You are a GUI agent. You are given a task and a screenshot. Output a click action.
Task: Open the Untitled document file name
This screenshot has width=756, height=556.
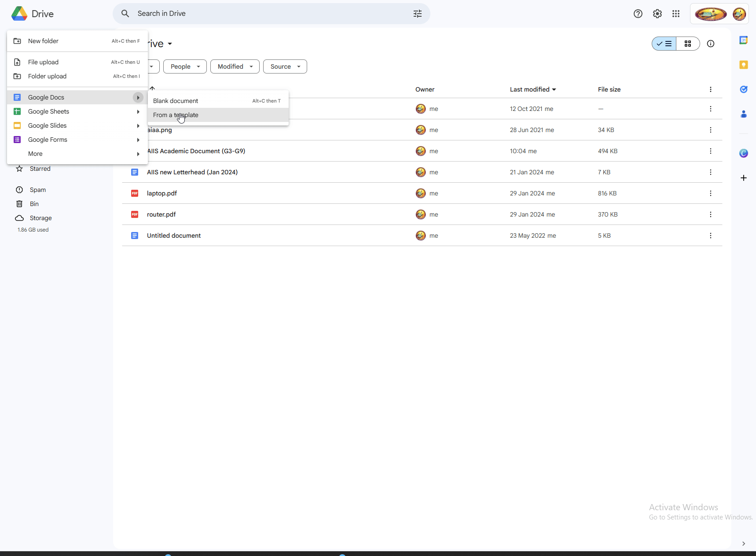tap(174, 236)
